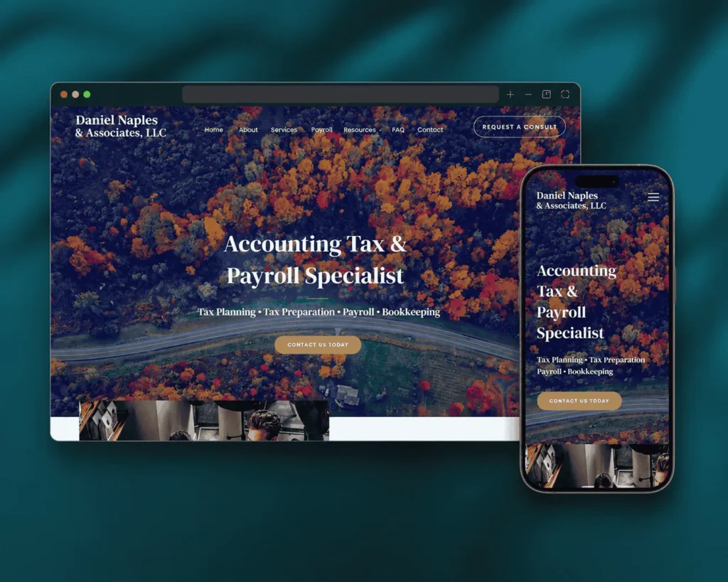Click the browser address bar
The width and height of the screenshot is (728, 582).
tap(341, 95)
